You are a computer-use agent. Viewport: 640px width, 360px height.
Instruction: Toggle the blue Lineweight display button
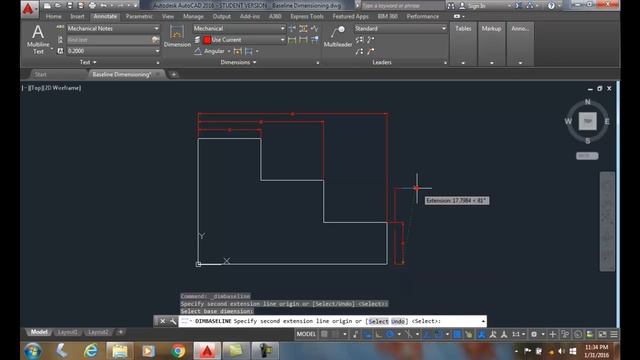(457, 334)
